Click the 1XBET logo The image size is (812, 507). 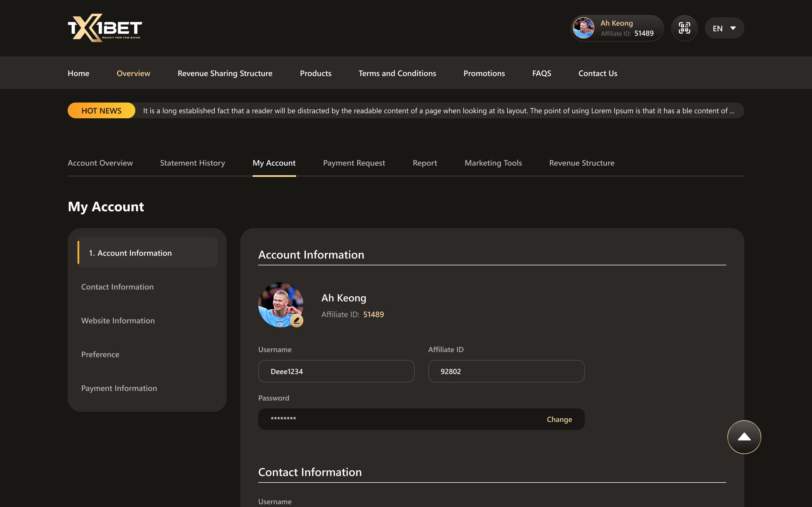(x=105, y=28)
